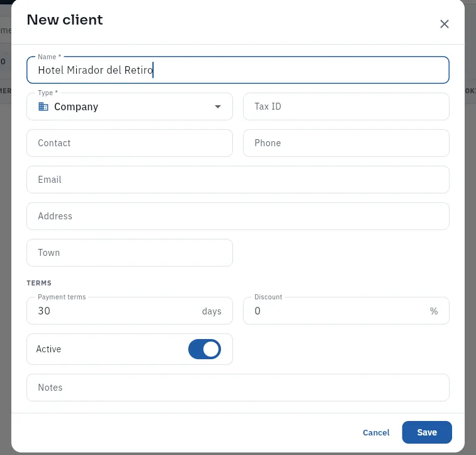Click the Name input field
Viewport: 476px width, 455px height.
click(238, 70)
